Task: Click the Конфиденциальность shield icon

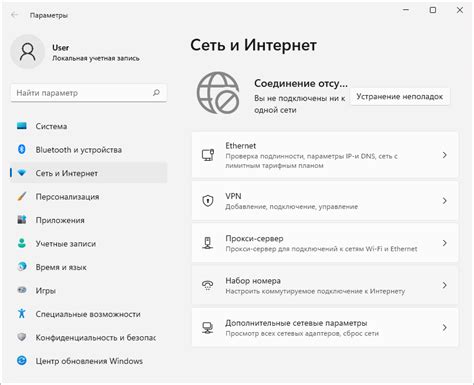Action: (22, 337)
